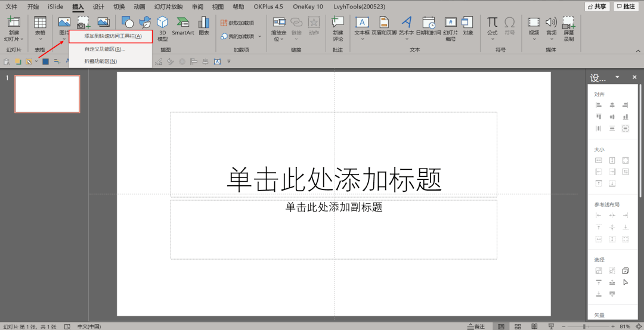Open the 文本框 Text Box dropdown
Screen dimensions: 644x330
click(x=363, y=29)
